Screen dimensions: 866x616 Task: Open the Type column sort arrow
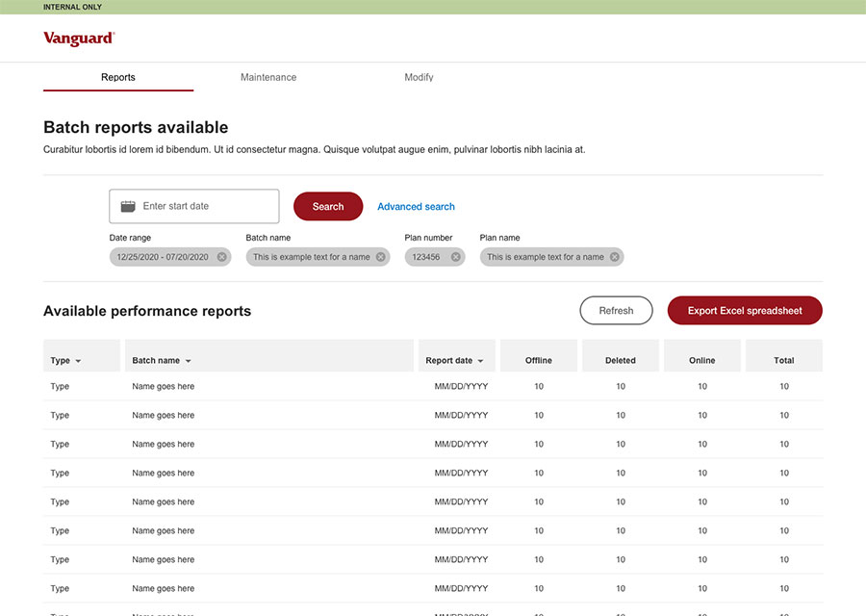[x=78, y=361]
